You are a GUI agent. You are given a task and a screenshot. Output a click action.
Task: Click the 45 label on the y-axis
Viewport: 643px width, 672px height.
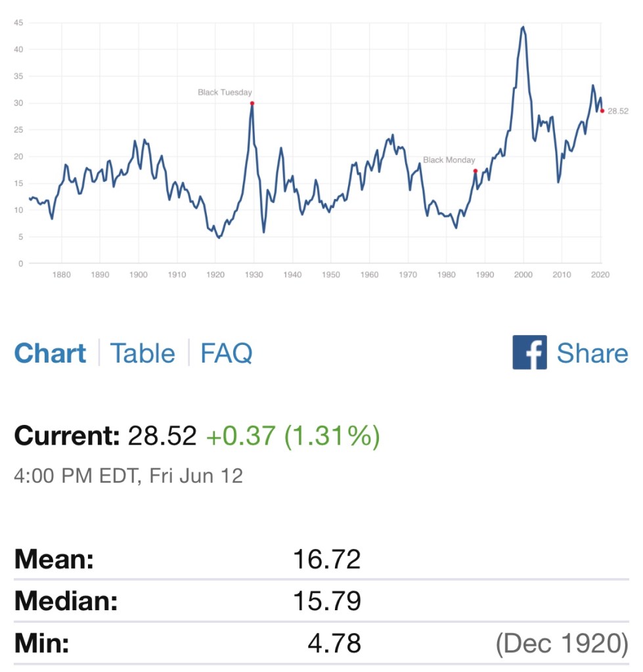point(18,22)
